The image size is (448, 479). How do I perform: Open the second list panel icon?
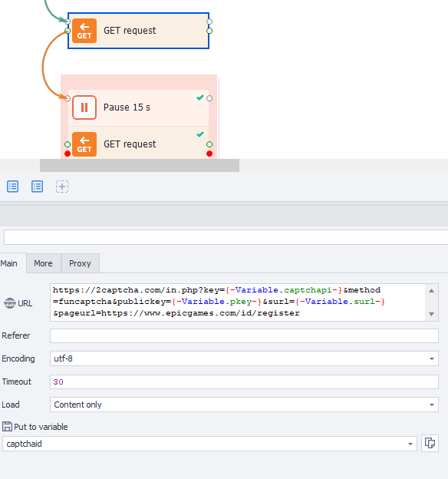pyautogui.click(x=38, y=187)
